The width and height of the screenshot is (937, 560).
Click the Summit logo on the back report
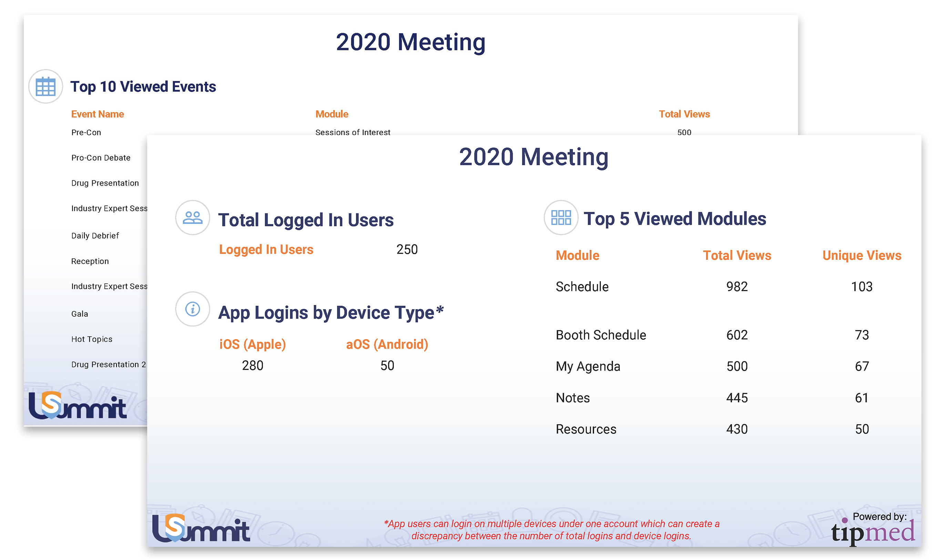click(77, 405)
